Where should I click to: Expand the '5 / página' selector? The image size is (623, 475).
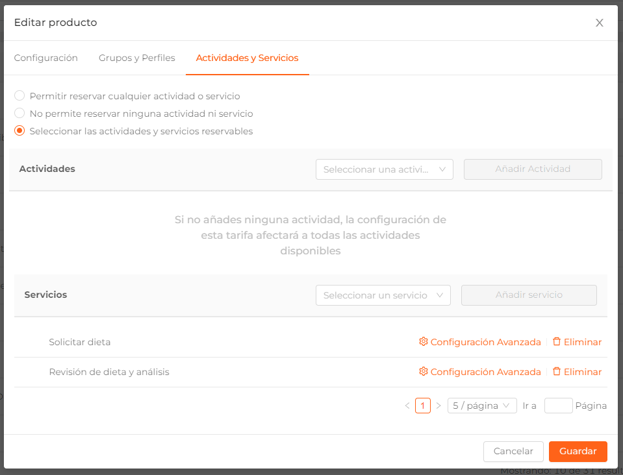(x=482, y=405)
